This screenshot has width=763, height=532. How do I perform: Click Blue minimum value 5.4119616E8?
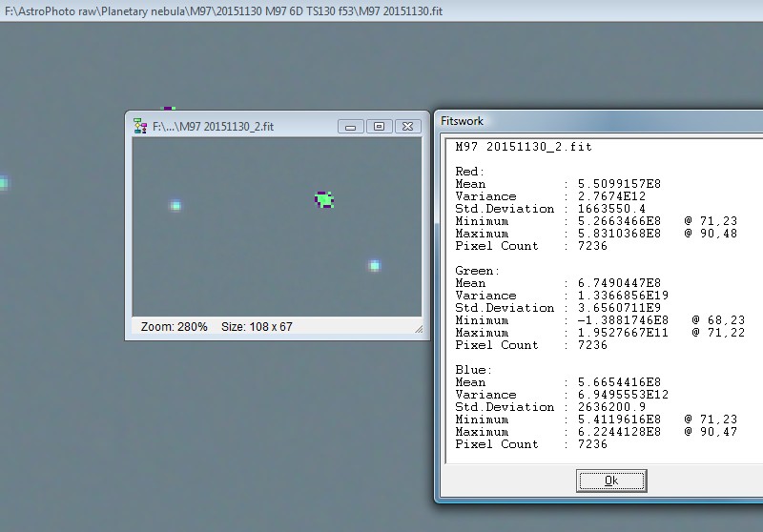tap(619, 419)
